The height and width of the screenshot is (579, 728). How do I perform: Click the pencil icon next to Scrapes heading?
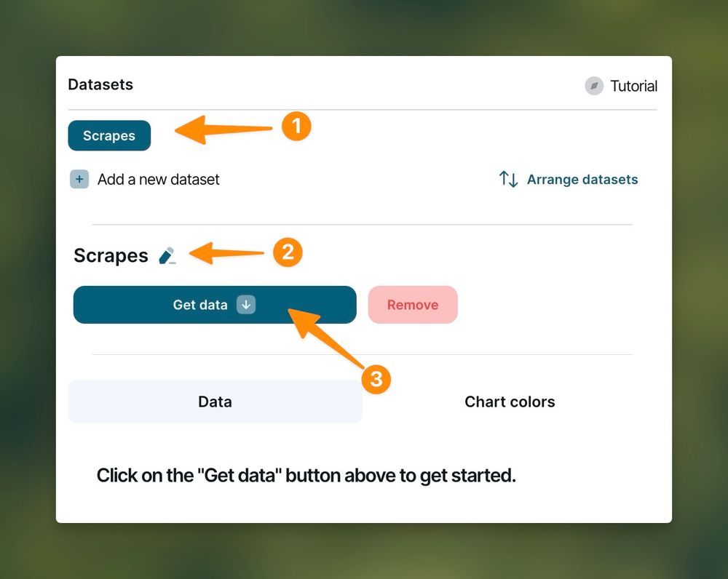(167, 255)
